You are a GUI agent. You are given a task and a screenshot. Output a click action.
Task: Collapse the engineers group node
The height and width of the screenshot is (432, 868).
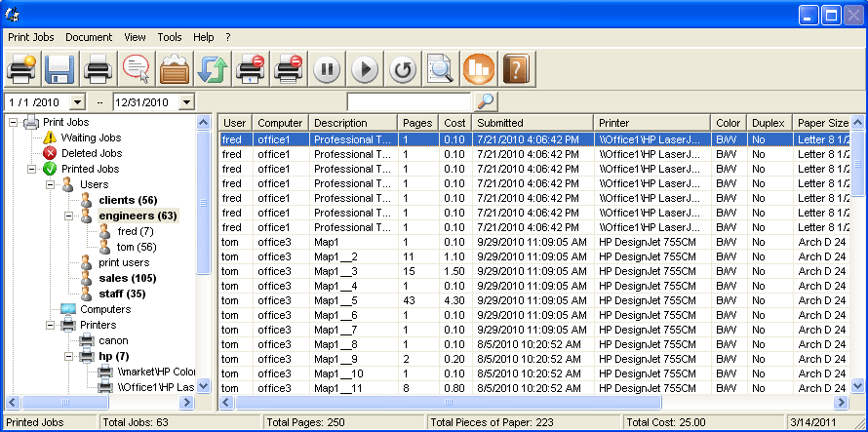point(69,216)
